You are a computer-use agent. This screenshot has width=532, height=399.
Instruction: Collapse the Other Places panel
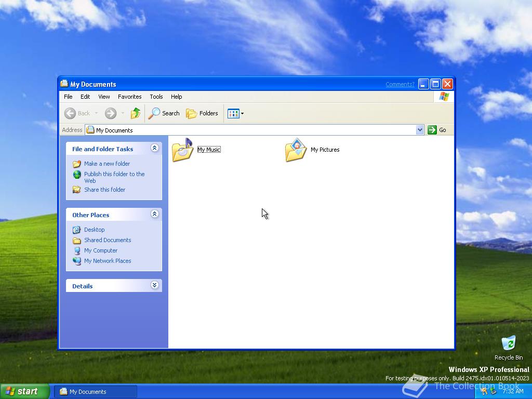(x=154, y=214)
